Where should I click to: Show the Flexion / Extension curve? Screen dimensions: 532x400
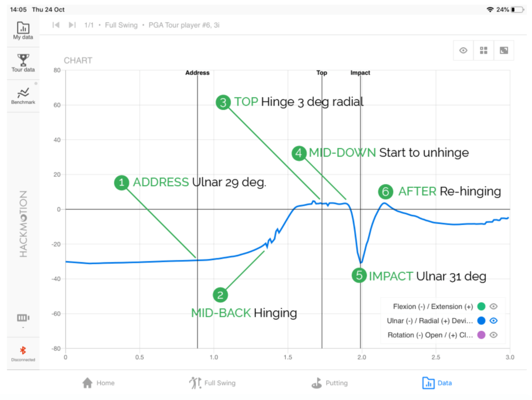494,306
